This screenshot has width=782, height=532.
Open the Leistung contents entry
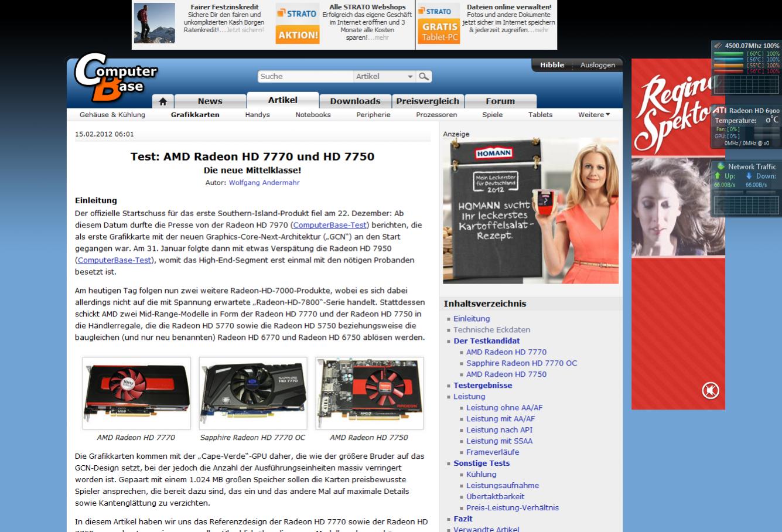point(469,397)
